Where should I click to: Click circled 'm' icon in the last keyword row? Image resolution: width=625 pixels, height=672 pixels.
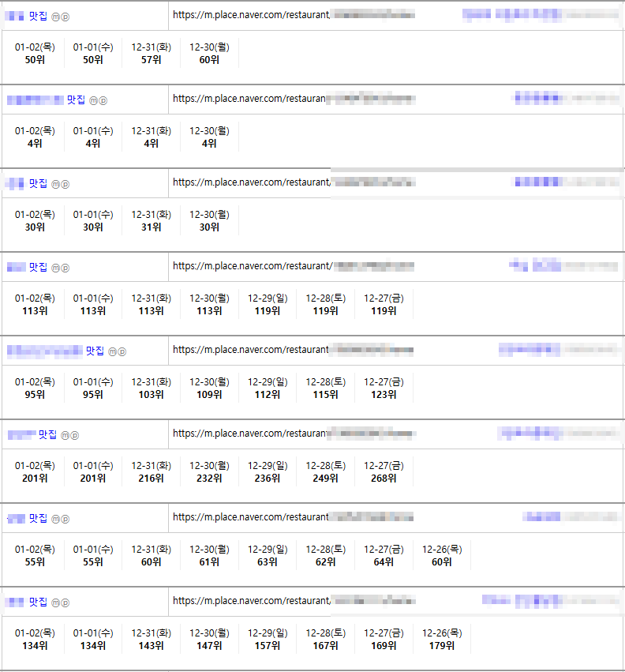click(x=56, y=603)
